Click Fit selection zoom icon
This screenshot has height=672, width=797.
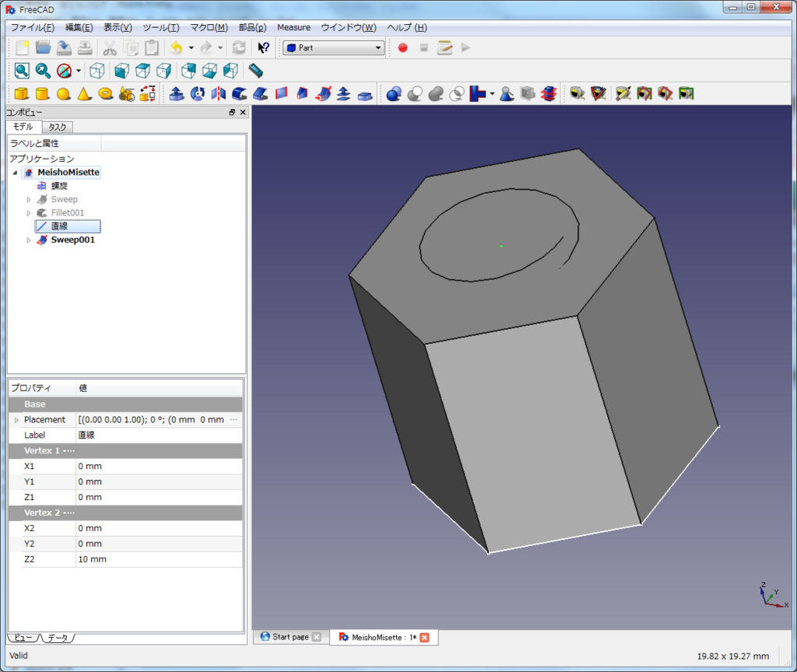(x=43, y=71)
